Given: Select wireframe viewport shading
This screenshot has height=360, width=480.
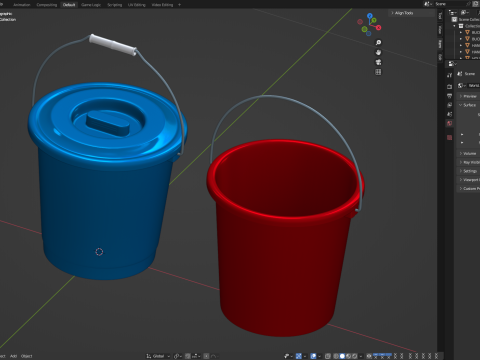Looking at the screenshot, I should 336,356.
